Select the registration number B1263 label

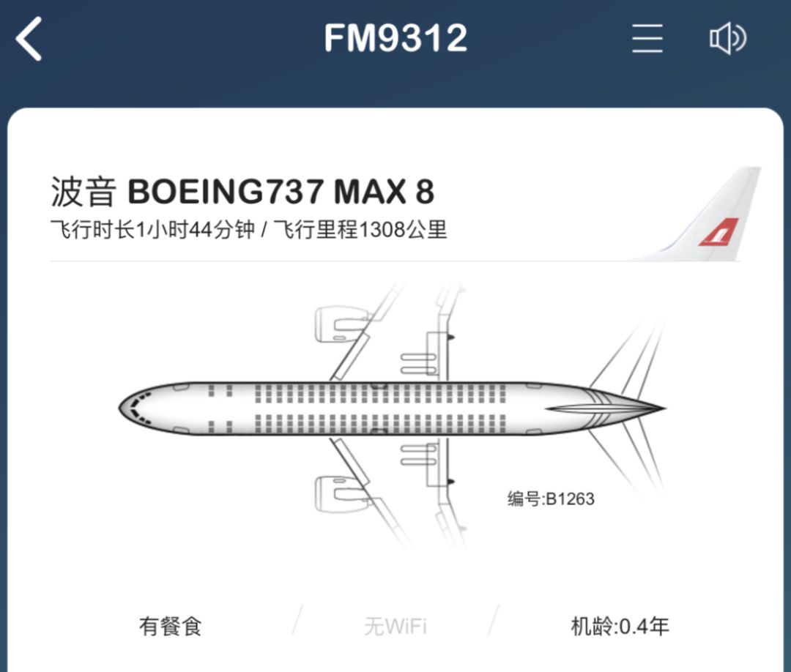pyautogui.click(x=551, y=499)
